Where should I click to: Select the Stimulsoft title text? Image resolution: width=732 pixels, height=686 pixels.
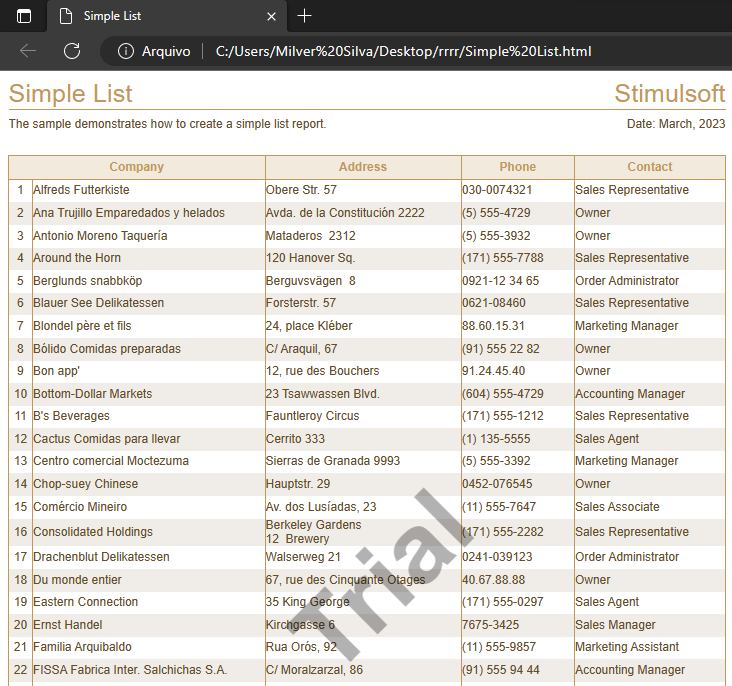pyautogui.click(x=669, y=93)
